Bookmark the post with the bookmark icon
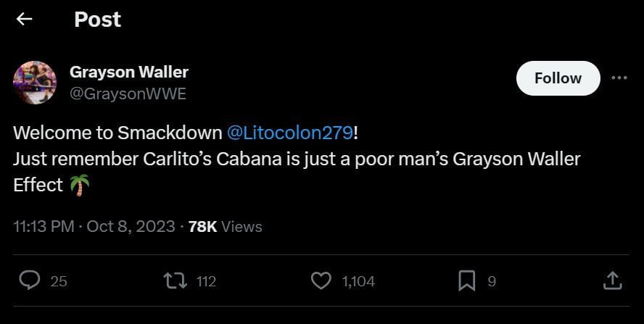The width and height of the screenshot is (644, 324). coord(467,281)
